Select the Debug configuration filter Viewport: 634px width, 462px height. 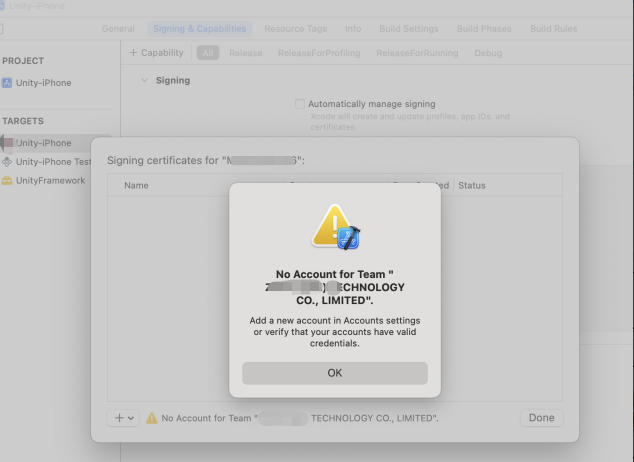[x=488, y=53]
